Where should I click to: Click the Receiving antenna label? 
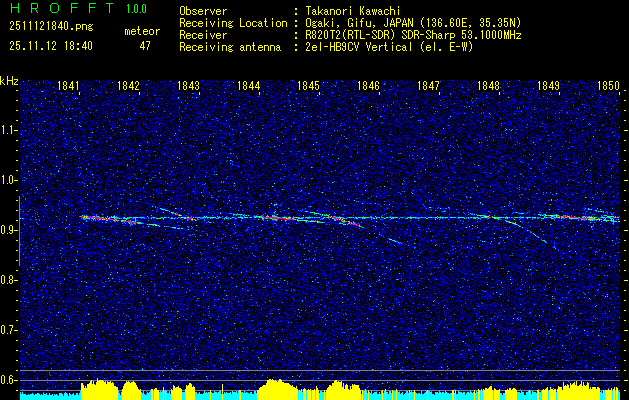coord(230,47)
